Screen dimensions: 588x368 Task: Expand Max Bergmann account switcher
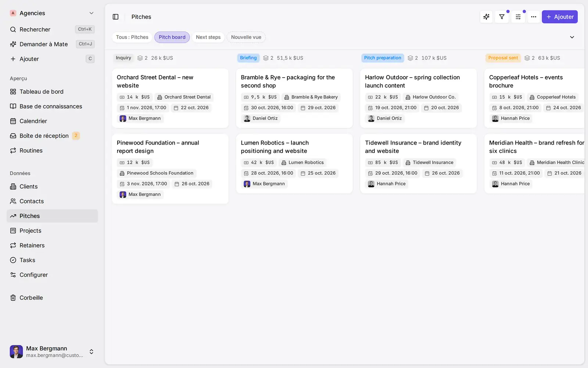tap(52, 351)
